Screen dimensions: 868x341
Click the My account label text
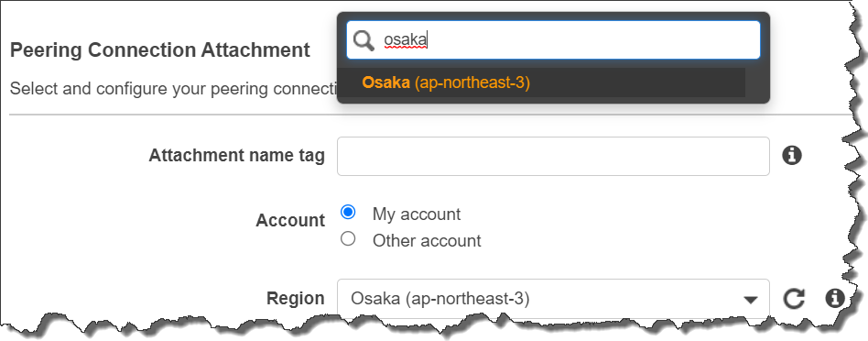[417, 214]
